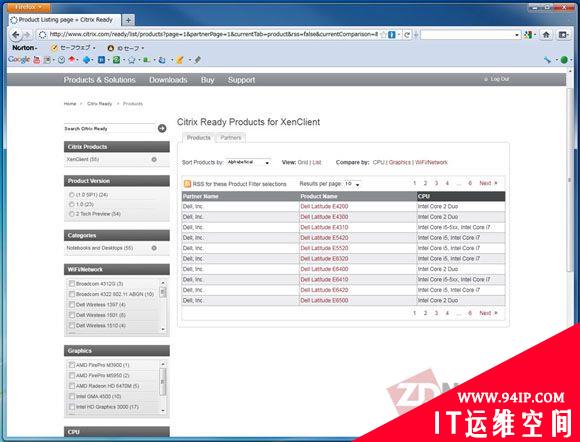
Task: Click the browser URL address bar
Action: pyautogui.click(x=213, y=34)
